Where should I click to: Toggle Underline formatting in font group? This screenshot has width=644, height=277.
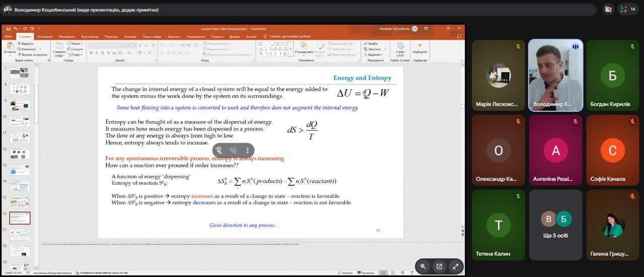click(x=103, y=53)
